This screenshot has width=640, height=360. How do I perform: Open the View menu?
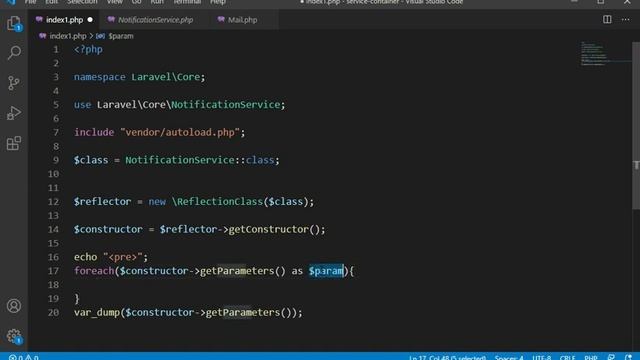coord(115,2)
